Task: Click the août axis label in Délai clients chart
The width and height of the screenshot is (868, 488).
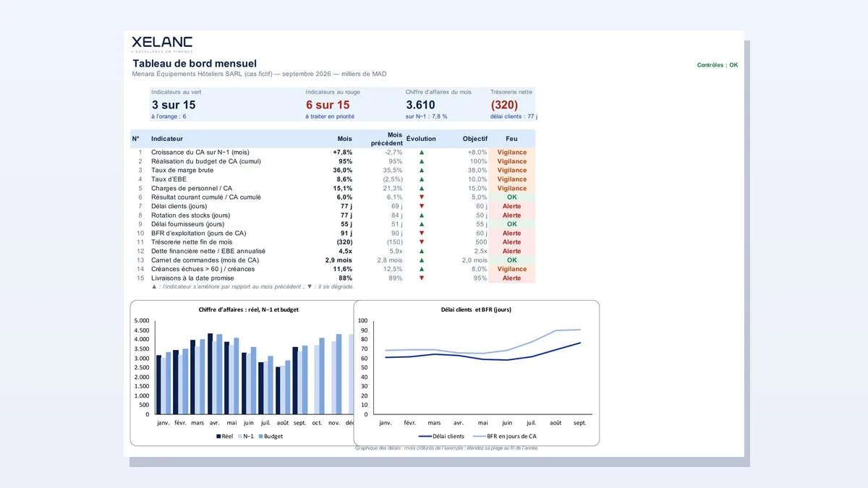Action: (556, 422)
